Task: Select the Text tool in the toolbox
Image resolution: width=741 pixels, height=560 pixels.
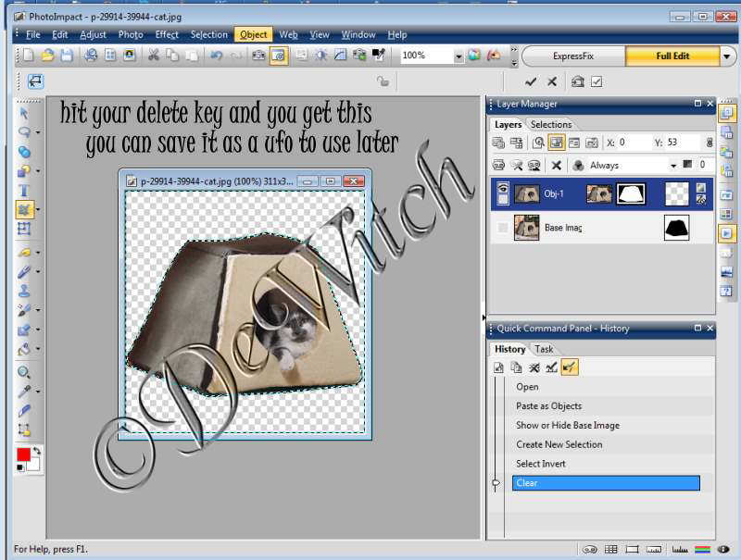Action: click(24, 191)
